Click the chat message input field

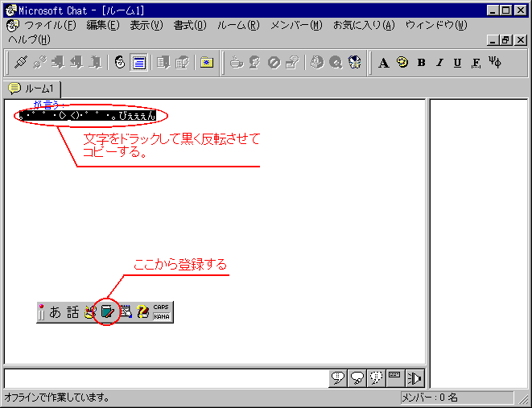167,378
